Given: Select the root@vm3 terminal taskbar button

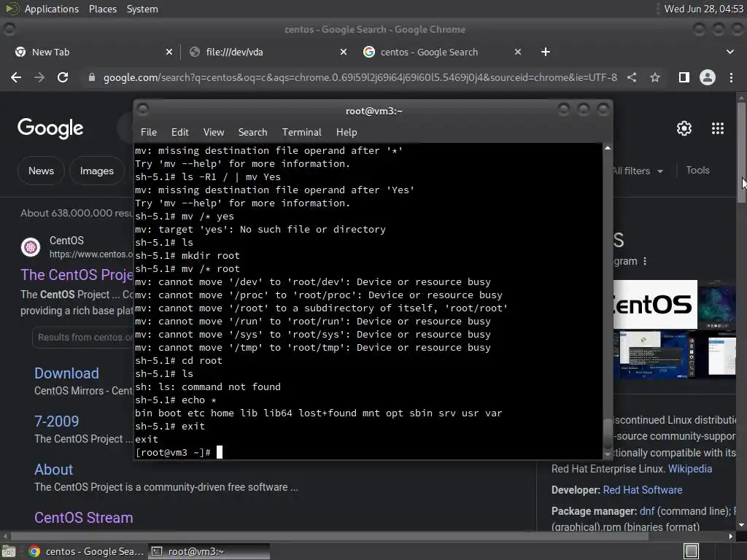Looking at the screenshot, I should (x=209, y=551).
